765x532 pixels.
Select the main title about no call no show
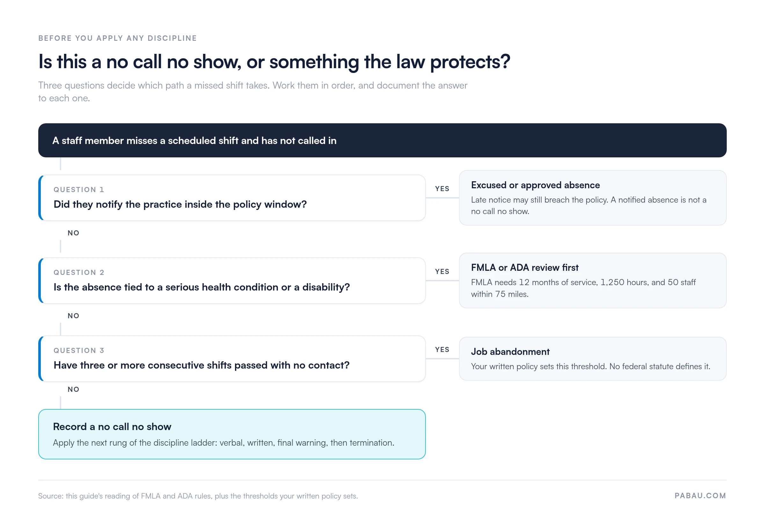click(x=274, y=62)
